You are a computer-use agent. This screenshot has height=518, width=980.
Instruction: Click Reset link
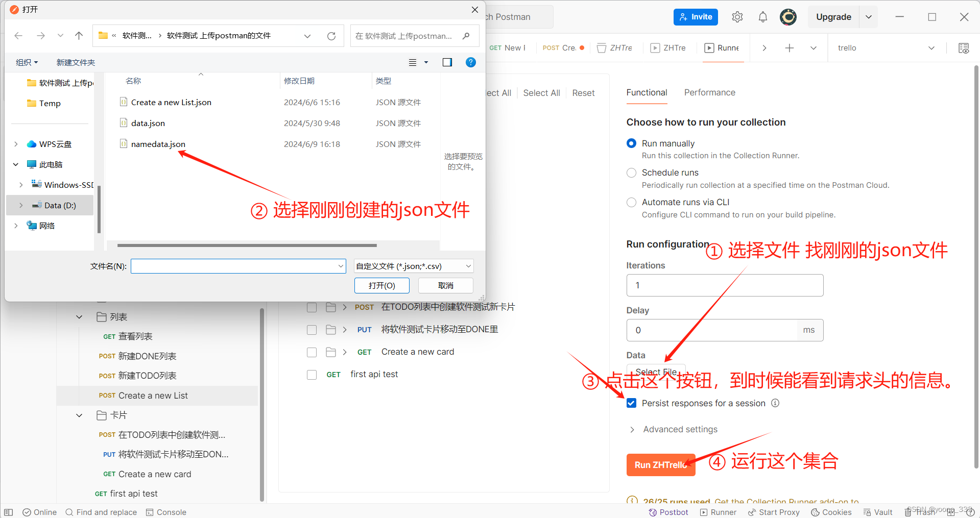(583, 93)
